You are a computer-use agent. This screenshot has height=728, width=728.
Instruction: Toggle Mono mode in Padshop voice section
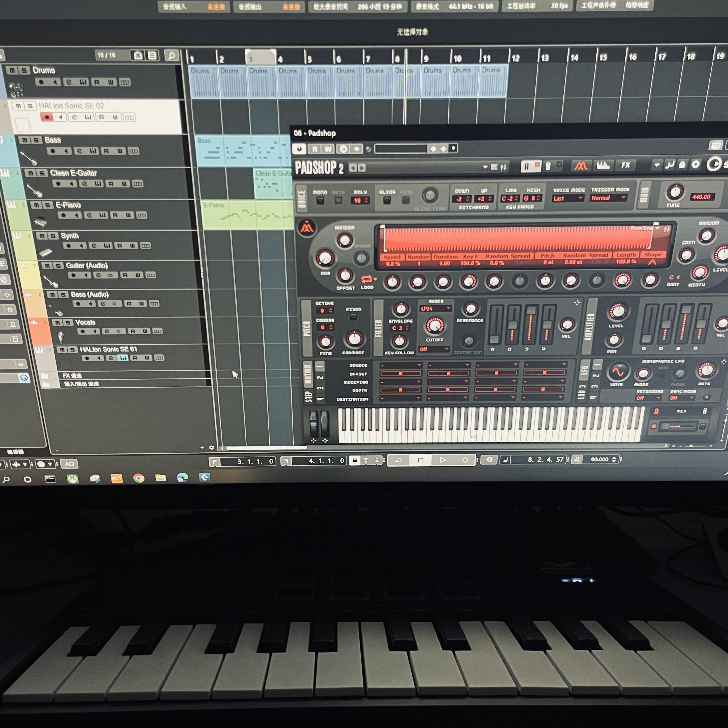[x=320, y=201]
